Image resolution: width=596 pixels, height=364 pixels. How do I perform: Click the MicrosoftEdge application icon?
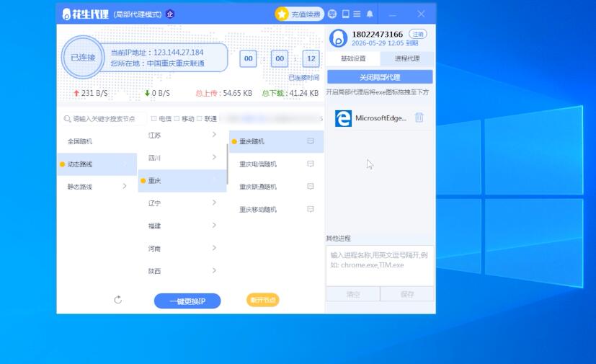[x=343, y=118]
